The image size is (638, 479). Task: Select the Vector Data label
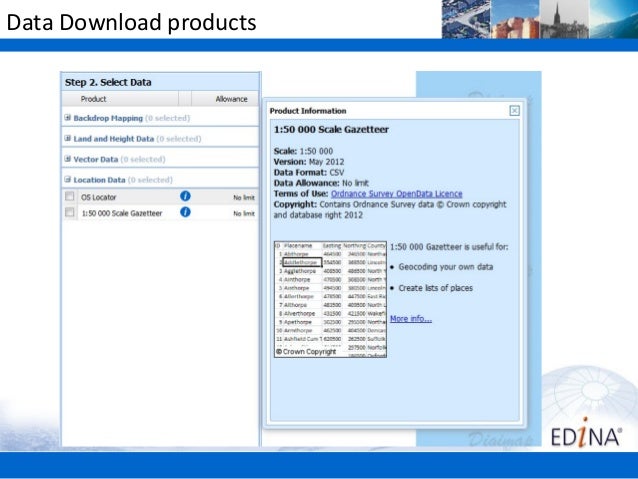[96, 159]
